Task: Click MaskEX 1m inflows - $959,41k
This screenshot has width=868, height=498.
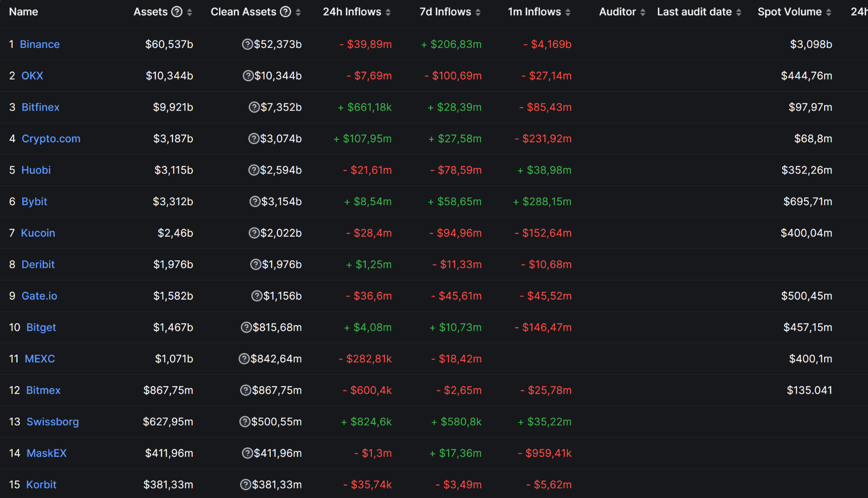Action: coord(545,453)
